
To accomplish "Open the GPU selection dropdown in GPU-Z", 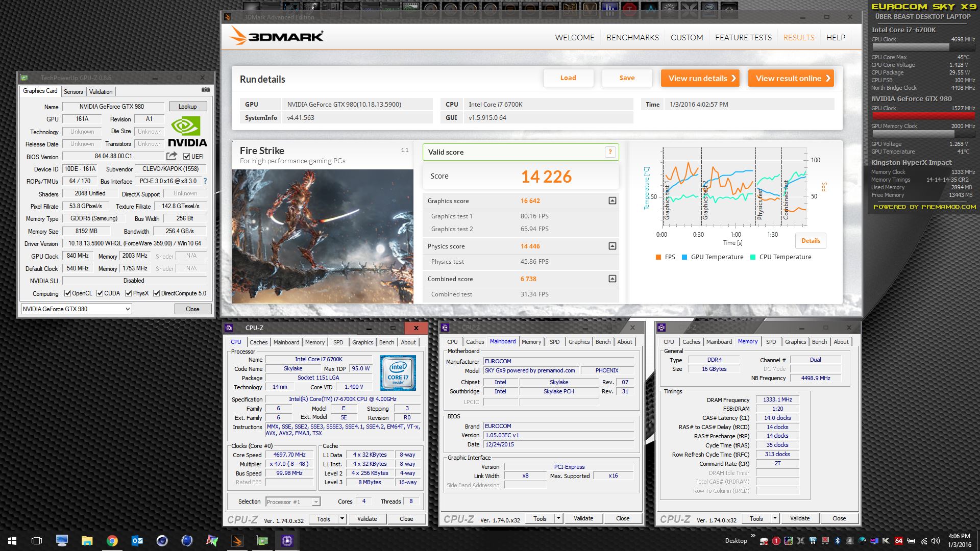I will tap(76, 309).
